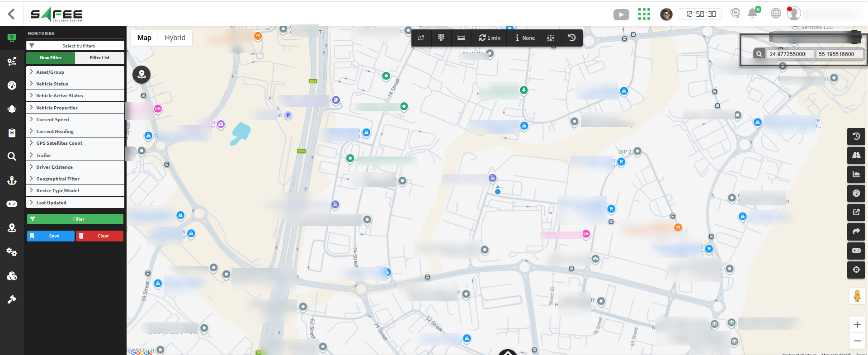The width and height of the screenshot is (868, 355).
Task: Open the gamepad icon in left sidebar
Action: click(x=12, y=204)
